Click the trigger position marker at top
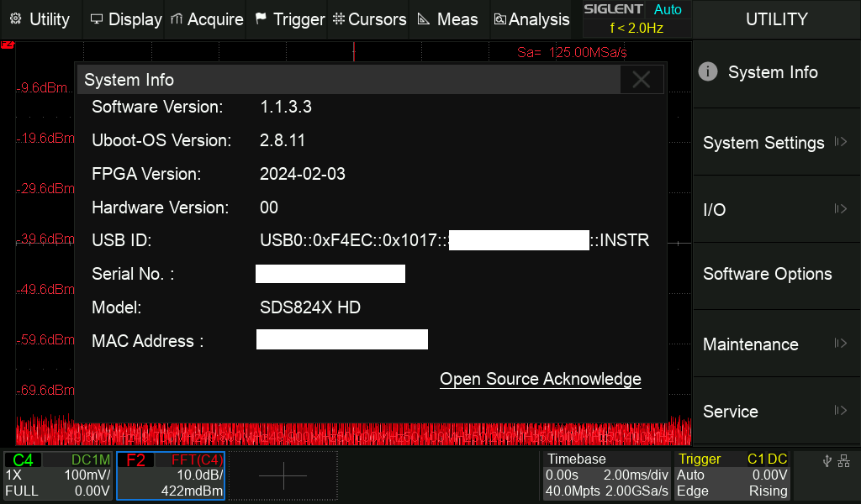The height and width of the screenshot is (504, 861). coord(354,51)
